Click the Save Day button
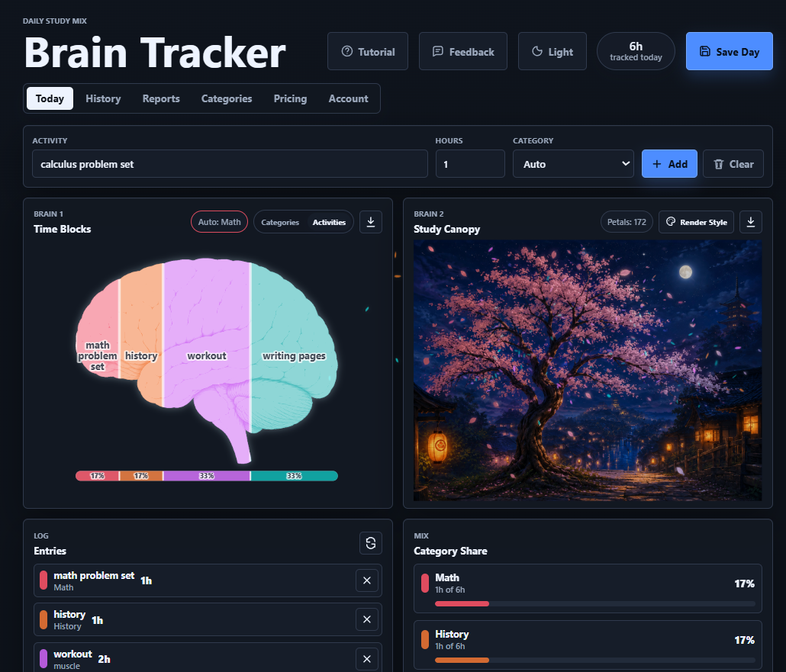This screenshot has width=786, height=672. (729, 51)
